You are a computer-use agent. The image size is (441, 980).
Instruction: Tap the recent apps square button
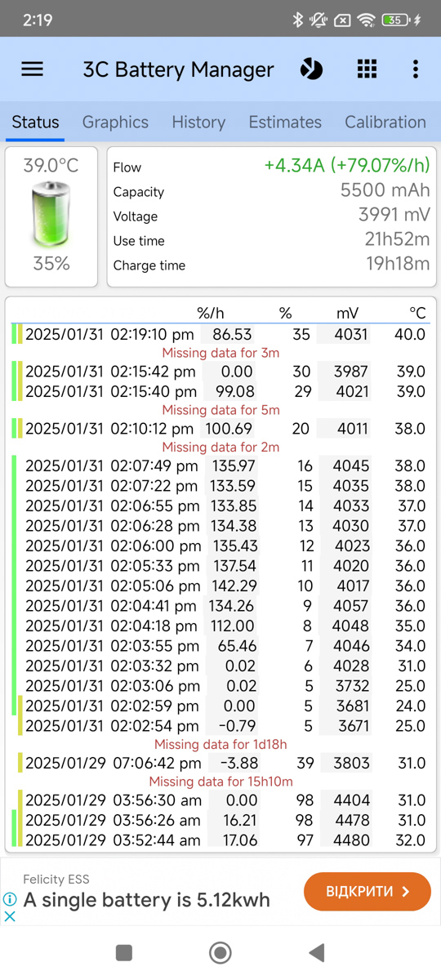[x=124, y=952]
